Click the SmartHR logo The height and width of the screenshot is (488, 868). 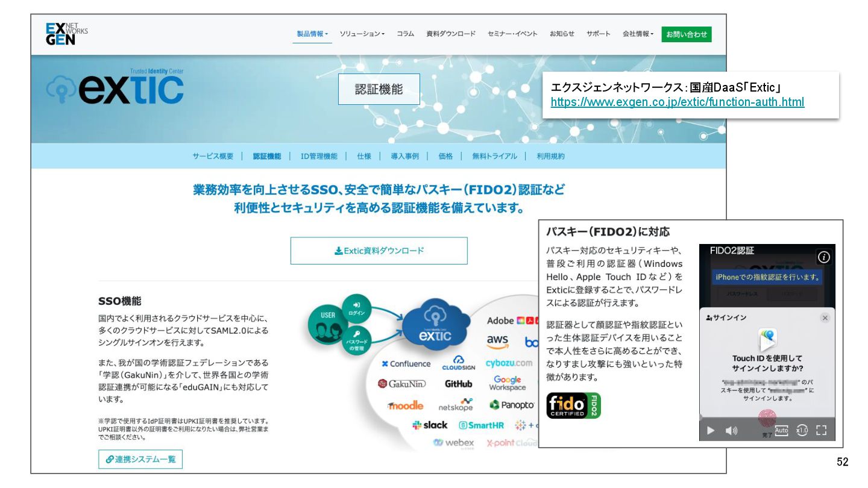[x=481, y=425]
